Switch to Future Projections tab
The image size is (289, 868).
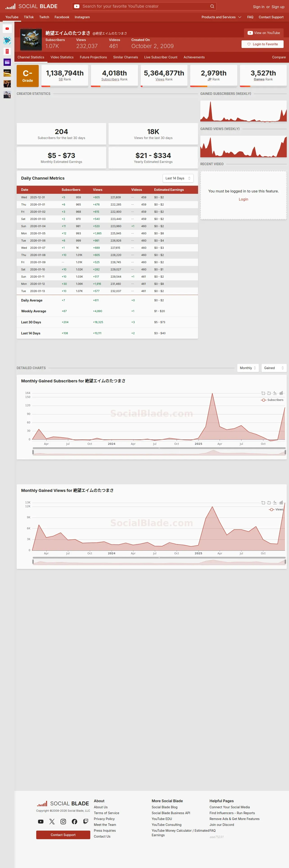tap(93, 57)
